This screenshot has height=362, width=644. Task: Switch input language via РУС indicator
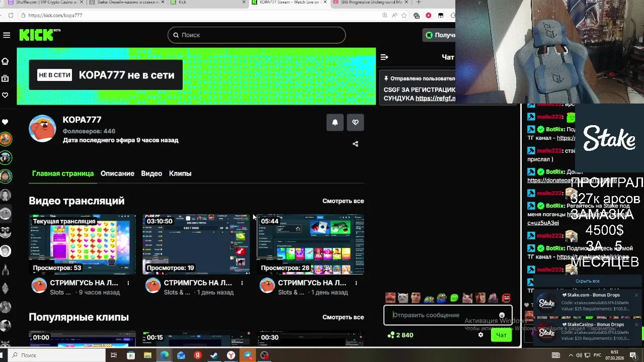(597, 355)
